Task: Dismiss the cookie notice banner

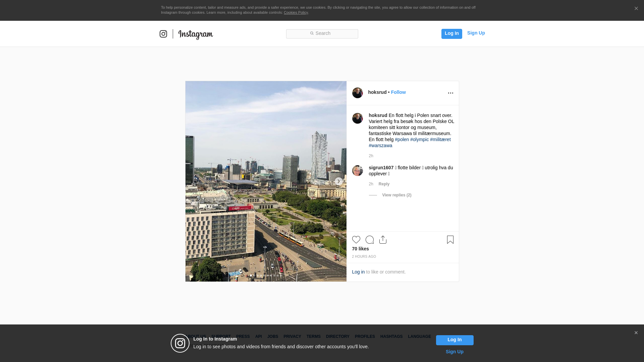Action: pyautogui.click(x=636, y=9)
